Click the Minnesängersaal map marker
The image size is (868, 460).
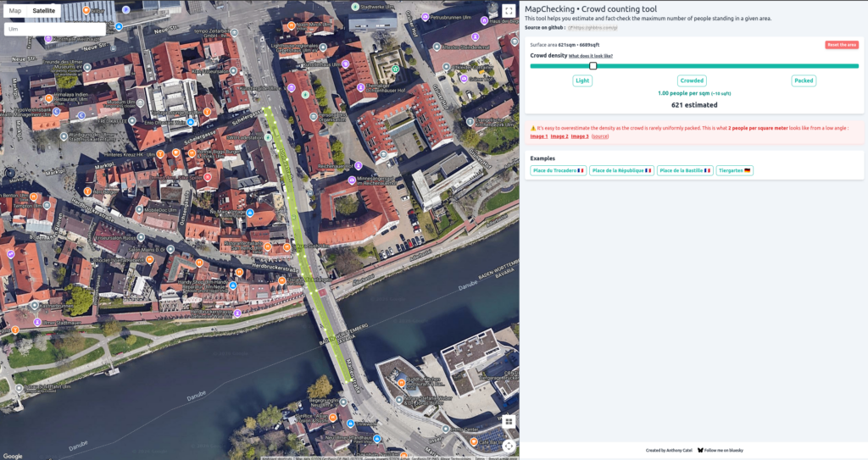[x=353, y=180]
